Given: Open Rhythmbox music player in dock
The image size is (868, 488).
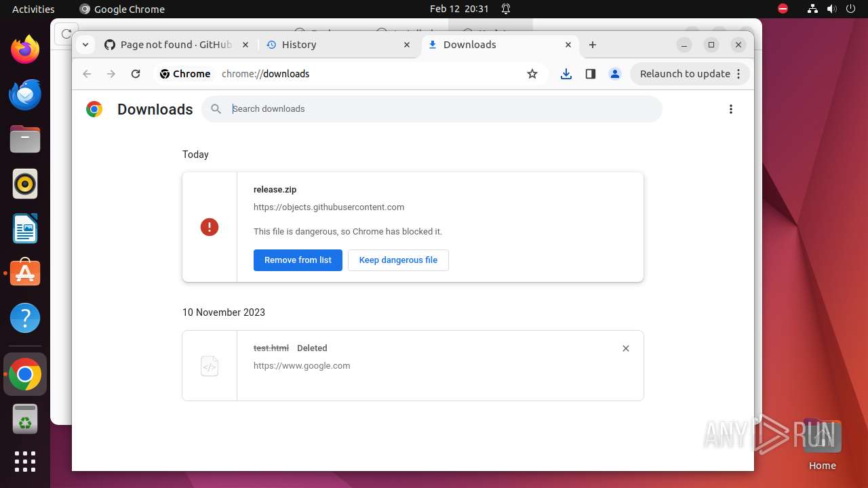Looking at the screenshot, I should point(25,184).
